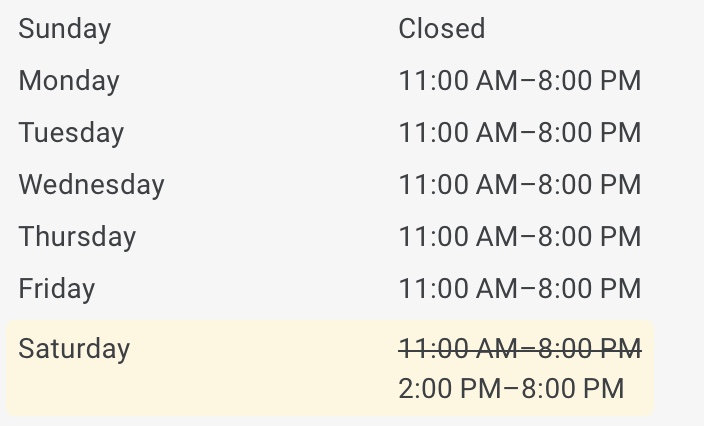Click blank area between Monday and its hours
704x426 pixels.
259,81
